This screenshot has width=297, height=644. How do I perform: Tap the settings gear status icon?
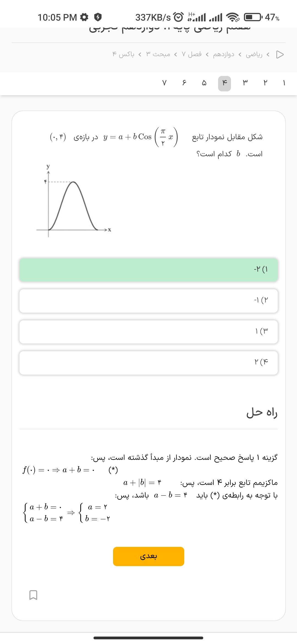[x=84, y=17]
